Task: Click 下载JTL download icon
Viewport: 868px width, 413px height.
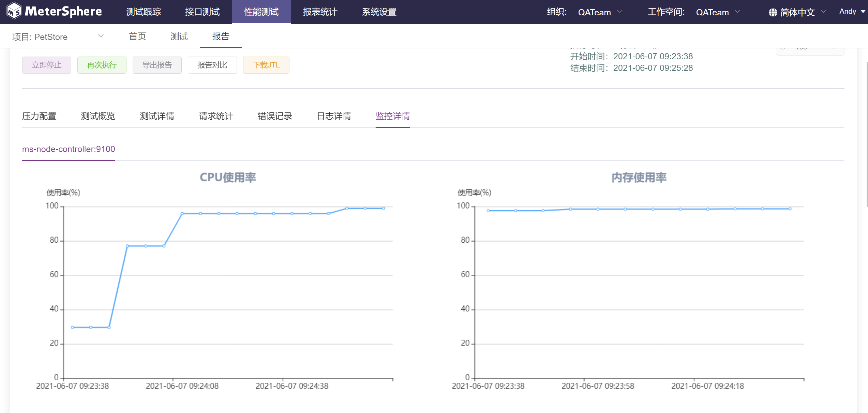Action: [266, 65]
